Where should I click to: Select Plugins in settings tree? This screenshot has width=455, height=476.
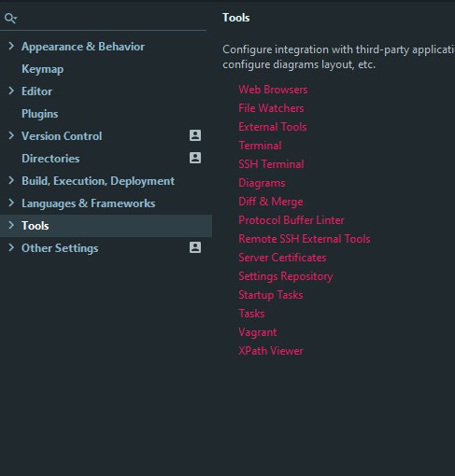click(x=40, y=114)
